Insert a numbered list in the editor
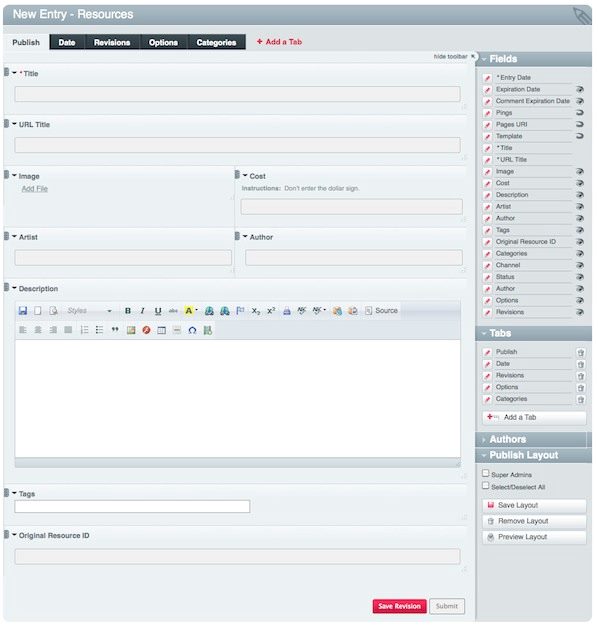Viewport: 598px width, 626px height. click(x=84, y=330)
